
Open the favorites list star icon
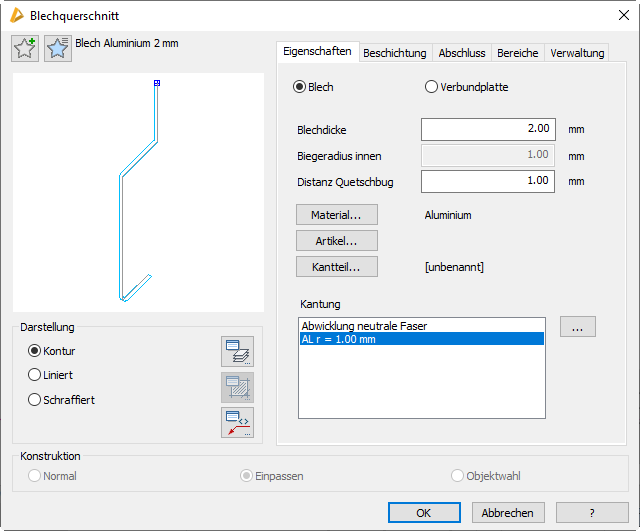tap(58, 49)
